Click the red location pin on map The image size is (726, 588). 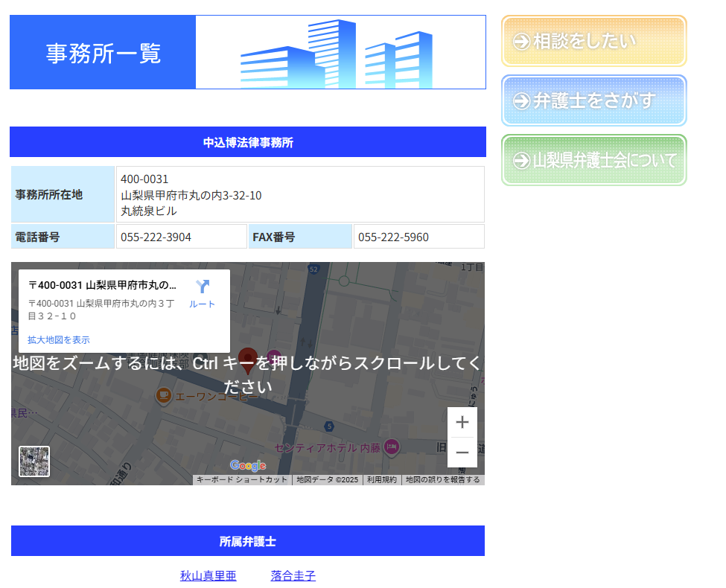pos(248,359)
